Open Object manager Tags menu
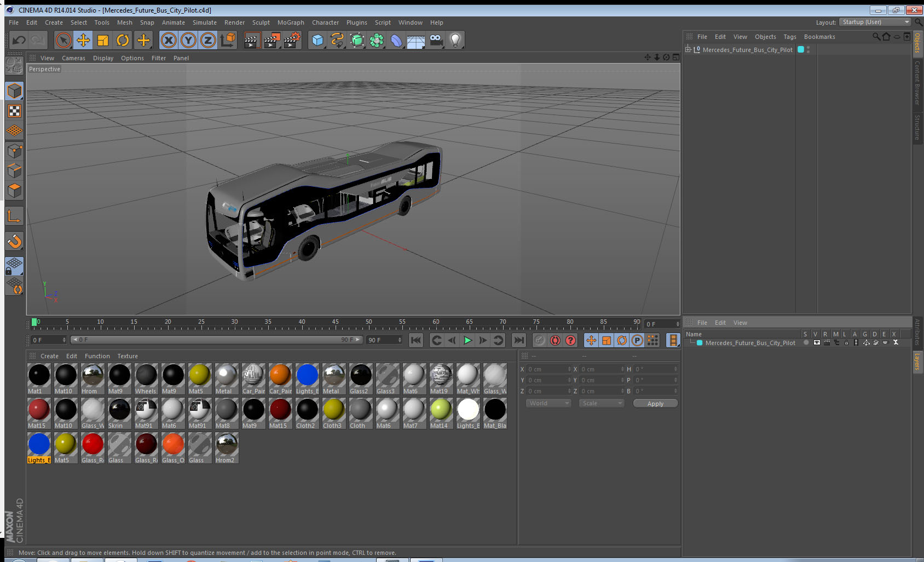The width and height of the screenshot is (924, 562). point(789,37)
